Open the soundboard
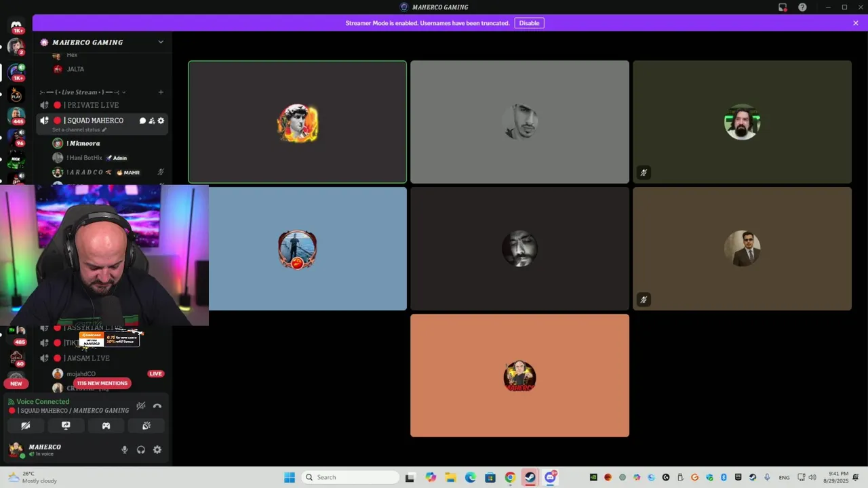The width and height of the screenshot is (868, 488). (x=146, y=426)
